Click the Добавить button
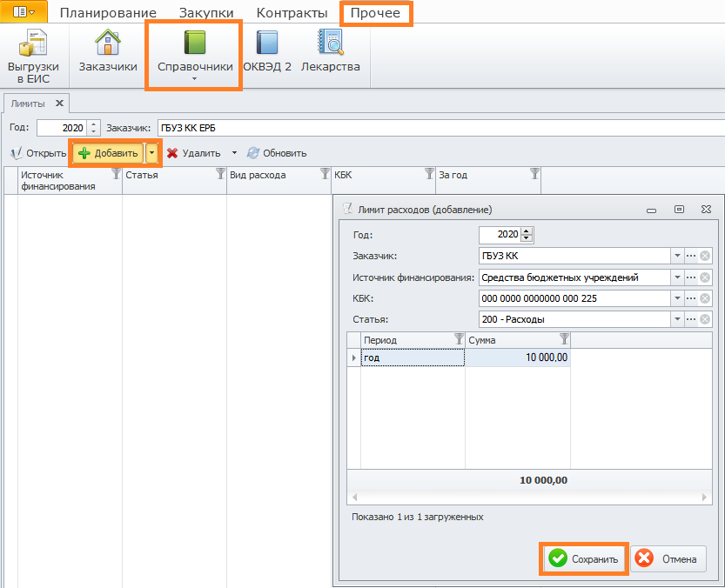 coord(108,153)
